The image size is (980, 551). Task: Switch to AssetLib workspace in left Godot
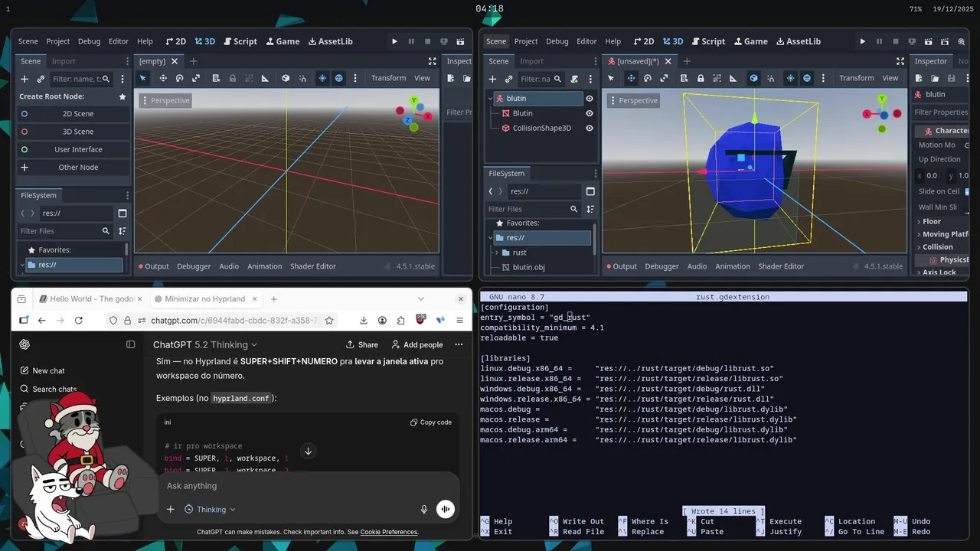pyautogui.click(x=330, y=41)
